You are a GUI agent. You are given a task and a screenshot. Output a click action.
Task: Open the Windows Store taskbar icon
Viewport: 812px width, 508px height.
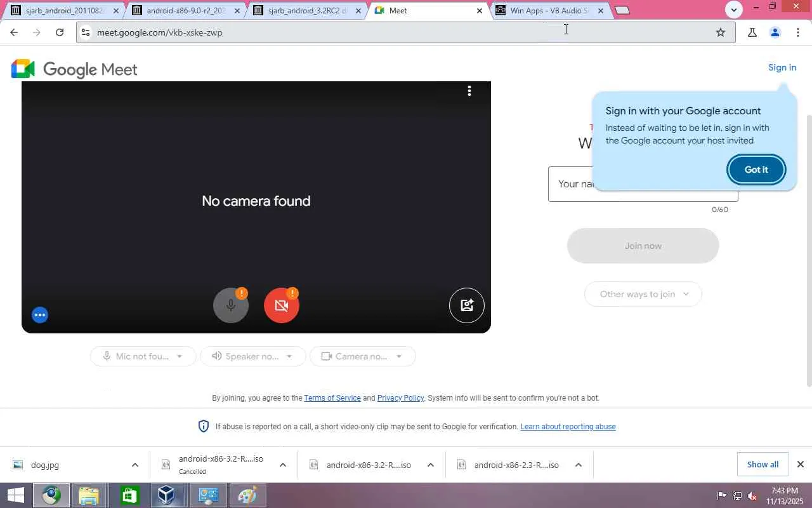point(129,495)
